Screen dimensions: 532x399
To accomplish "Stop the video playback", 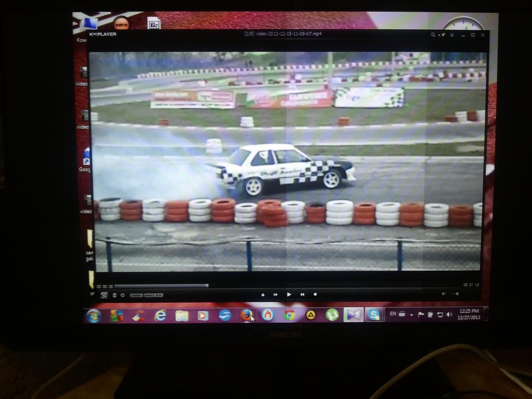I will point(315,294).
